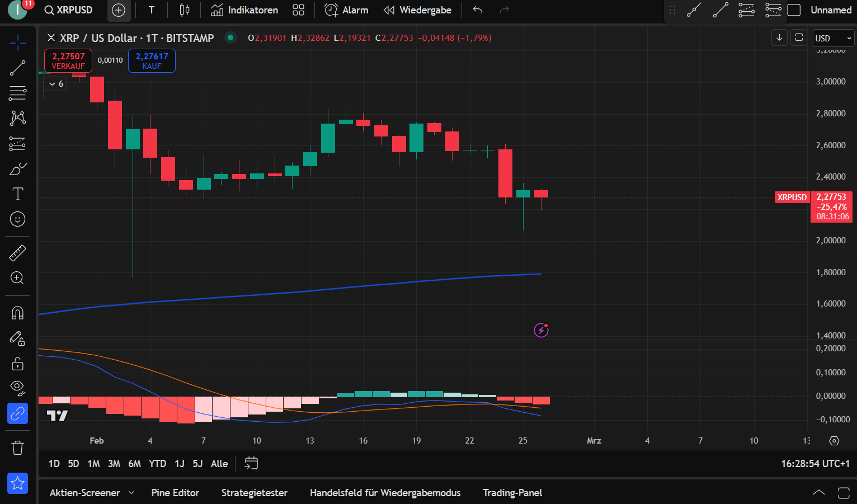Viewport: 857px width, 504px height.
Task: Open favorites star toolbar button
Action: [x=17, y=483]
